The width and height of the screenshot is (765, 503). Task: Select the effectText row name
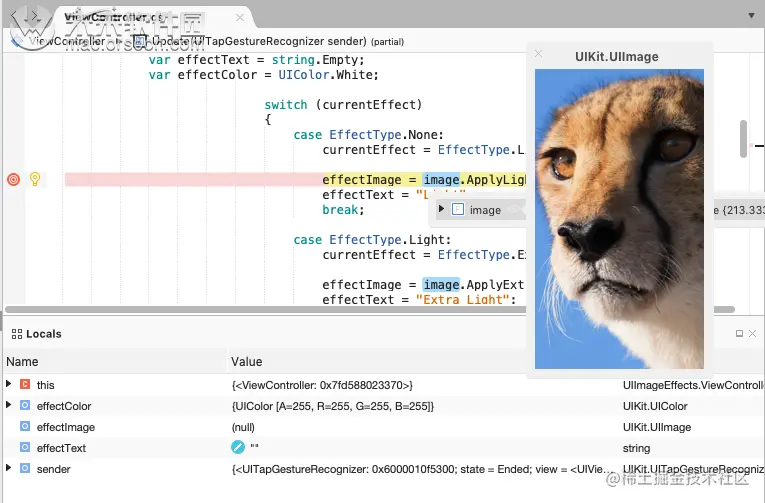[61, 448]
